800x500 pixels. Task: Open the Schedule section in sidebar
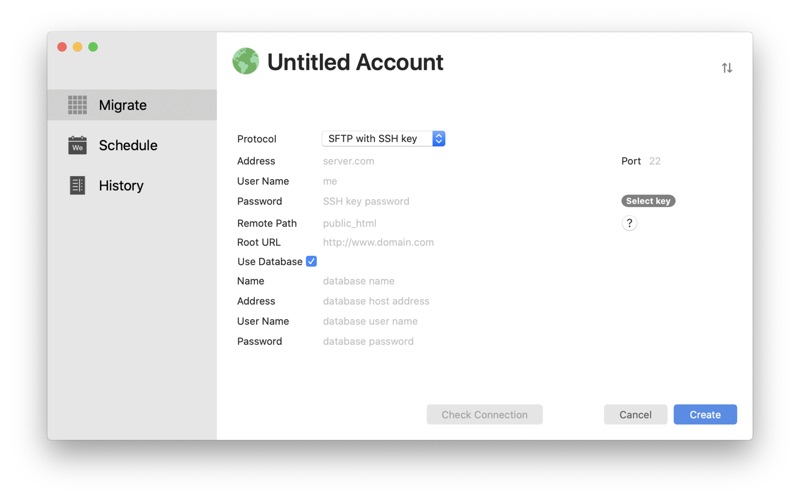(132, 145)
